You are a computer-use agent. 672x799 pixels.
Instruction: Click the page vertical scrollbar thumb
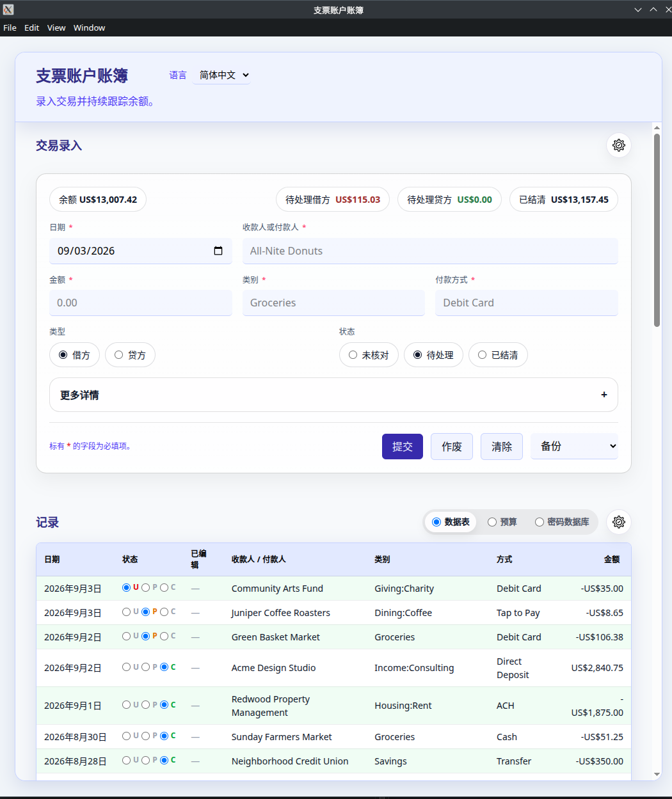(657, 230)
